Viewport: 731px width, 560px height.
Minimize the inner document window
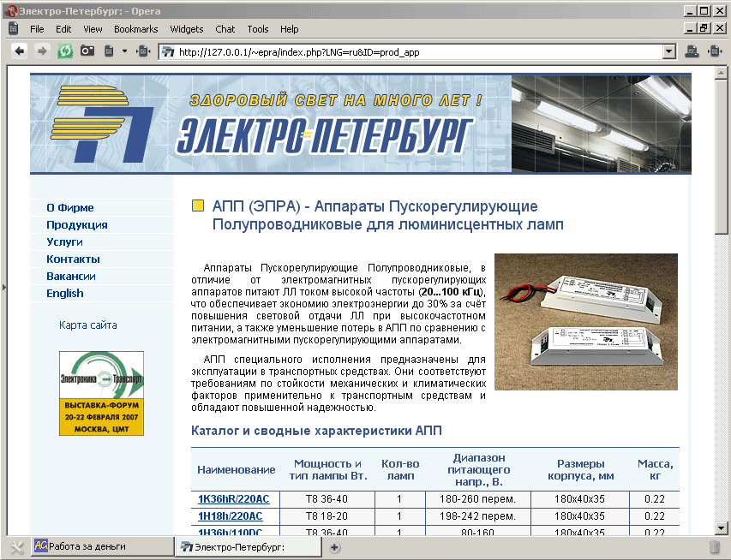coord(691,28)
